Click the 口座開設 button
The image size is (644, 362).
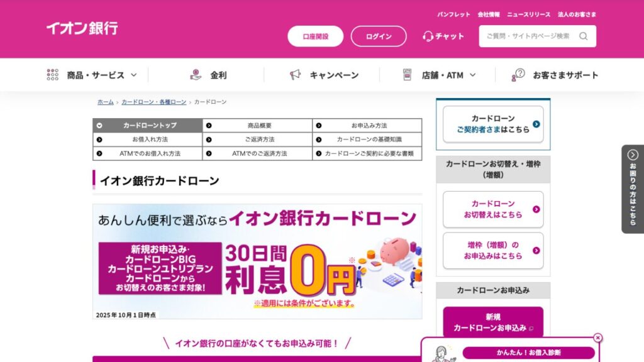[316, 36]
